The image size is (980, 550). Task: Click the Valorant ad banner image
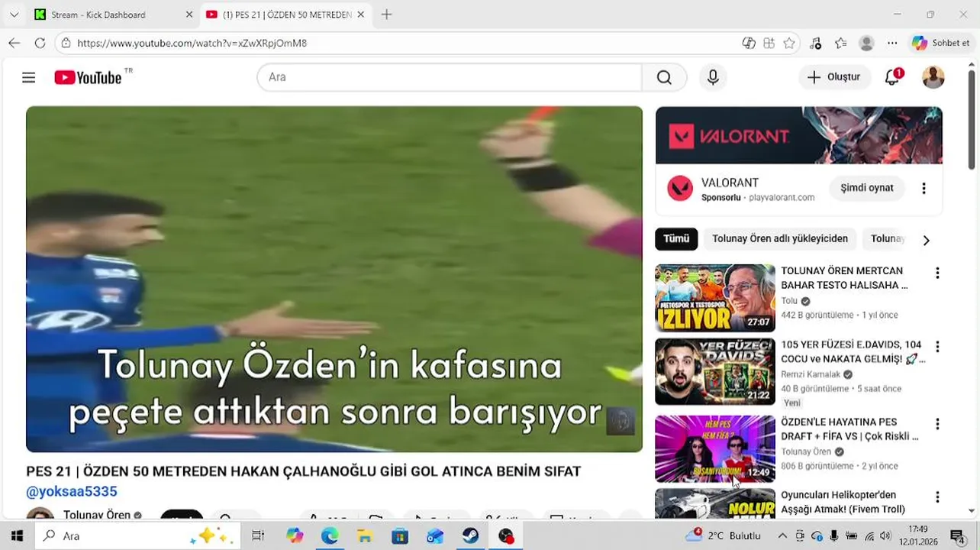(x=799, y=135)
